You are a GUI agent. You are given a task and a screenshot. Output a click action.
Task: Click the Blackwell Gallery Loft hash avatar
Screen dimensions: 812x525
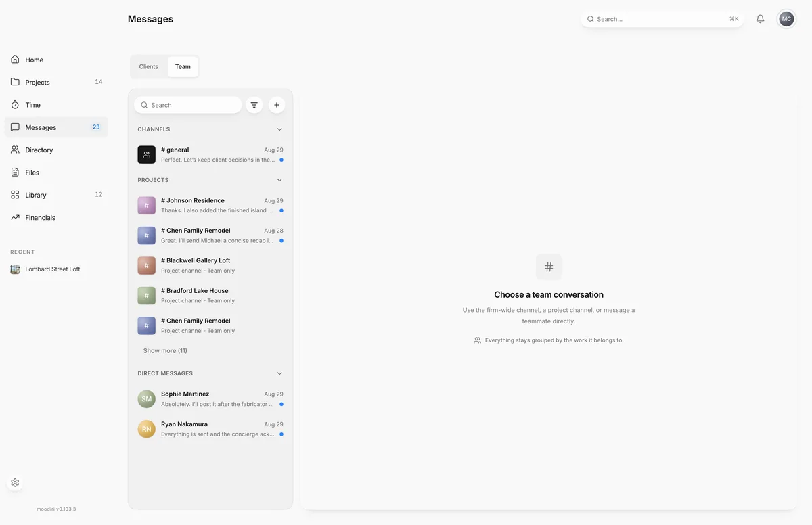pos(147,265)
